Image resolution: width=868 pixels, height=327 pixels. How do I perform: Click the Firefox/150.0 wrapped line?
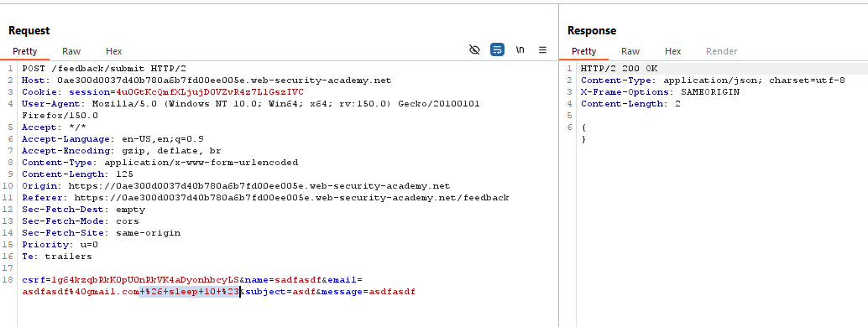pyautogui.click(x=60, y=115)
